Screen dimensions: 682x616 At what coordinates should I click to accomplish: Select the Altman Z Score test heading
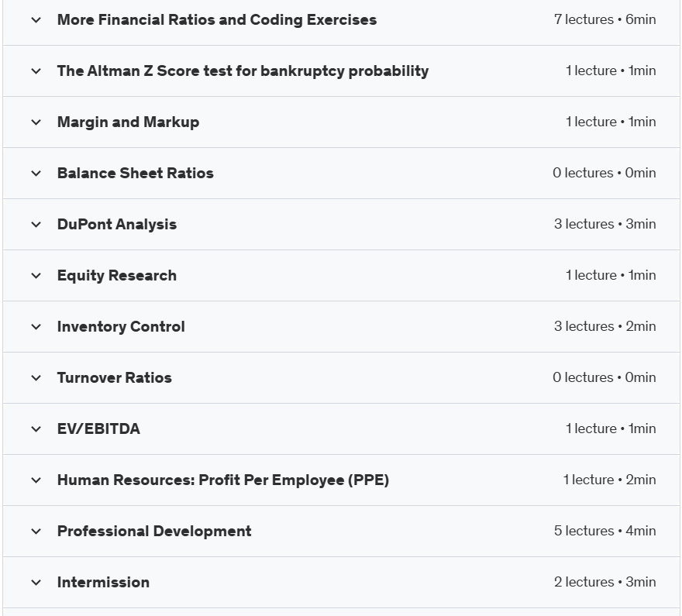click(x=243, y=71)
